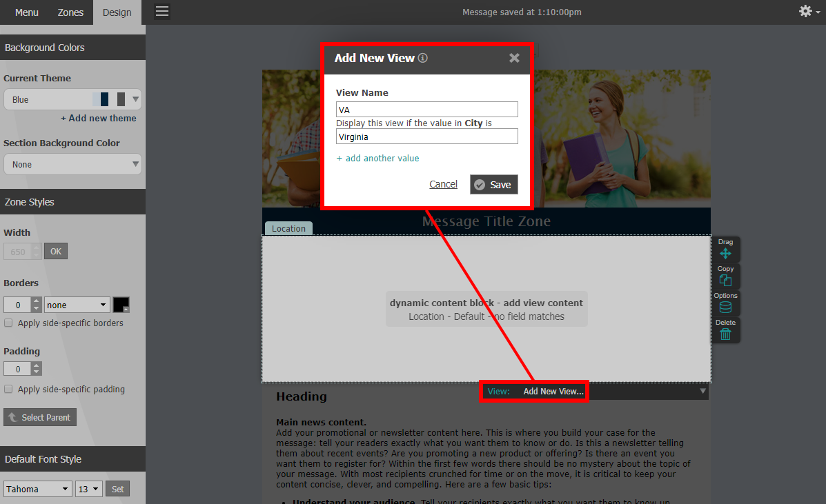This screenshot has height=504, width=826.
Task: Open the border style none dropdown
Action: tap(77, 305)
